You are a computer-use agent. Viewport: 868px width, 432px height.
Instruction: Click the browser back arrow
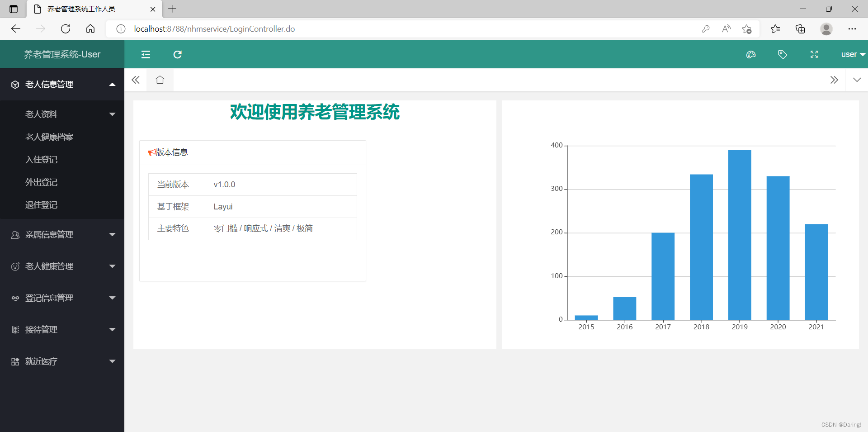coord(16,29)
